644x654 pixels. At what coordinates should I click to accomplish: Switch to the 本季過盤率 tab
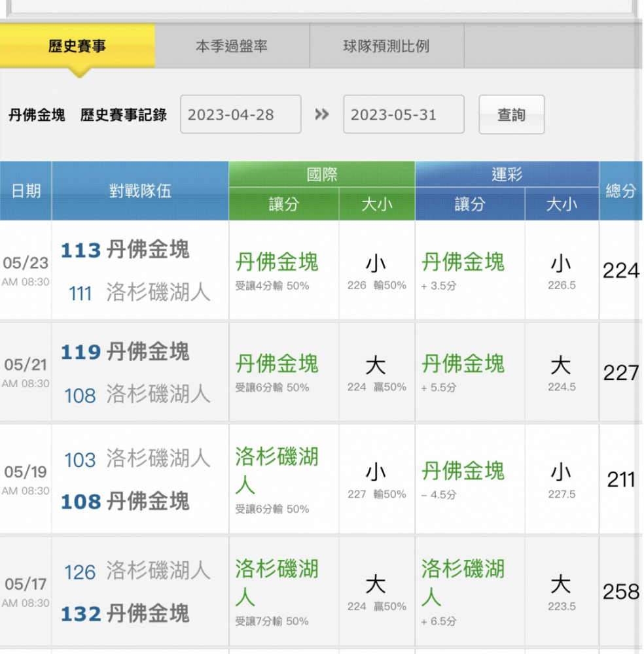tap(232, 46)
